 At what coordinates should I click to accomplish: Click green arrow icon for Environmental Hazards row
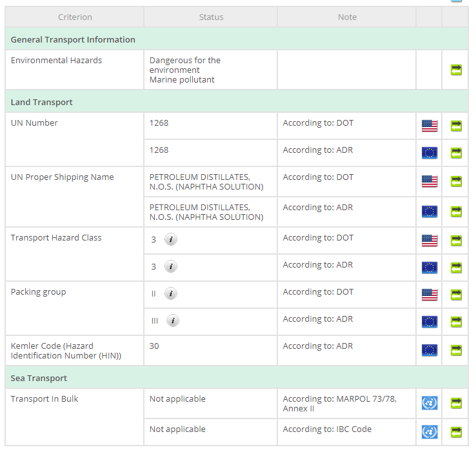[x=456, y=70]
